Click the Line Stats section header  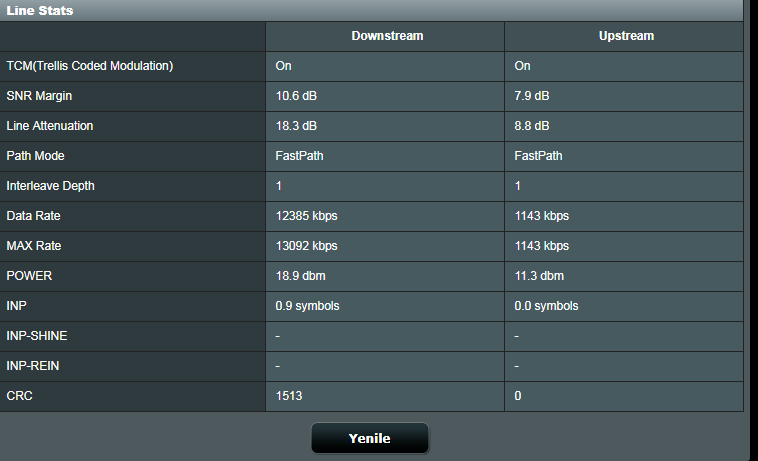[x=40, y=10]
